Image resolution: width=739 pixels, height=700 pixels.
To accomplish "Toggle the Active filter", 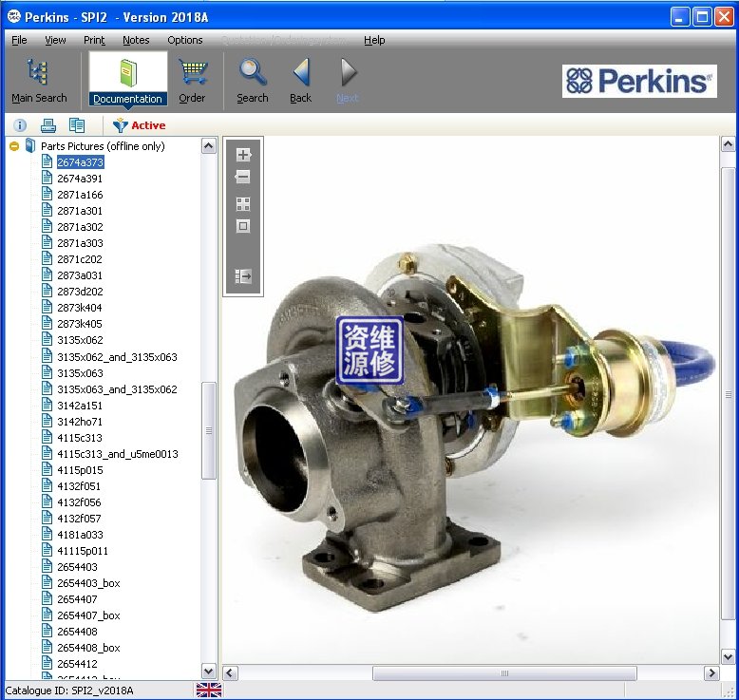I will coord(139,125).
